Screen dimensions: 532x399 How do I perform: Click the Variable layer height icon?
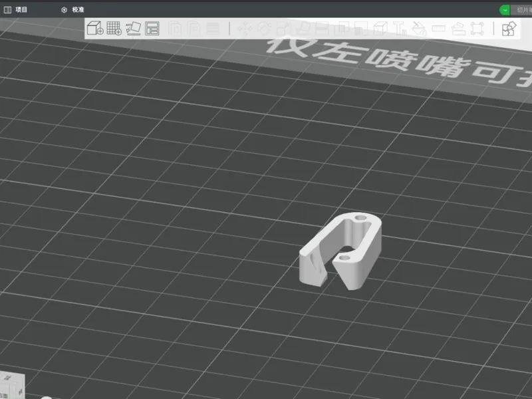[213, 29]
